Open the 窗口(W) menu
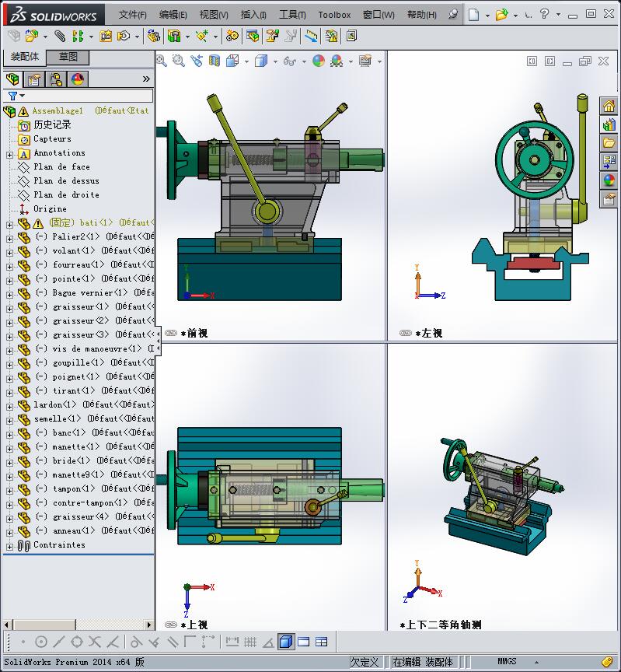Viewport: 621px width, 672px height. pos(379,15)
